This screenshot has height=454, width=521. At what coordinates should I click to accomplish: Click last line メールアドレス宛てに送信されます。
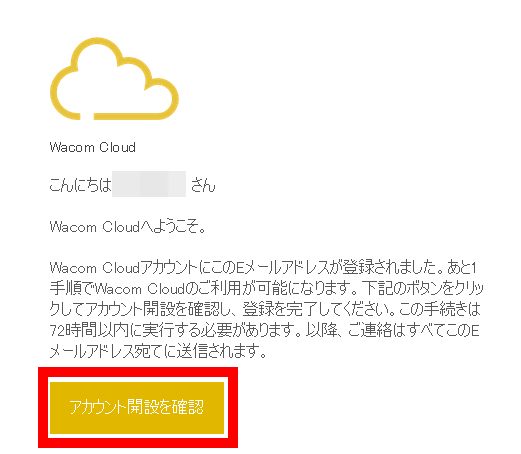point(158,351)
